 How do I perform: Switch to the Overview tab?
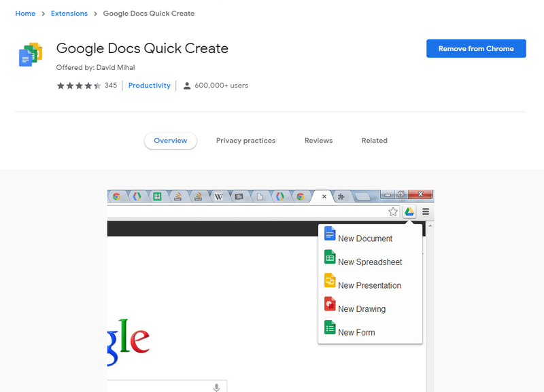[171, 141]
